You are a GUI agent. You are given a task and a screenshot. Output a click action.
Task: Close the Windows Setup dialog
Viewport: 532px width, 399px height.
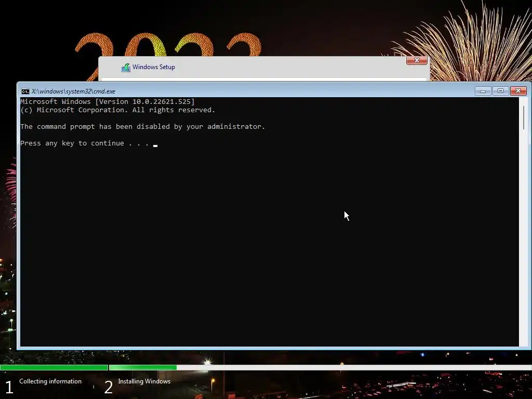click(x=417, y=60)
